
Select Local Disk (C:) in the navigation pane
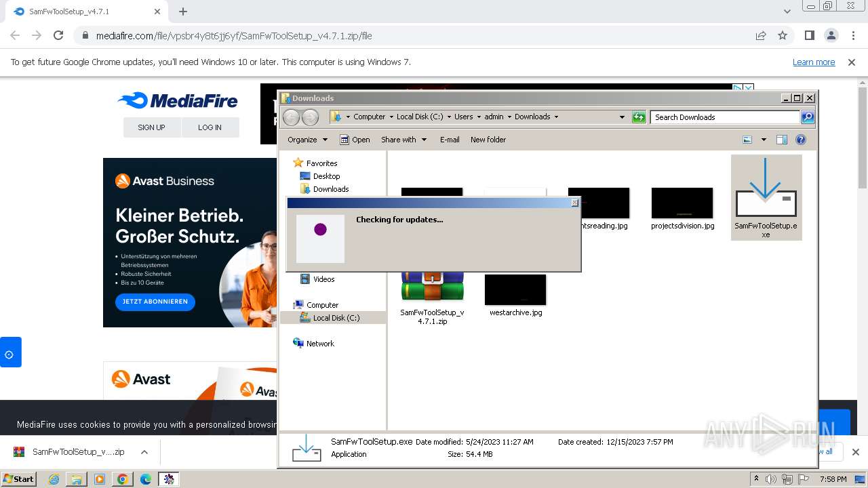coord(336,318)
